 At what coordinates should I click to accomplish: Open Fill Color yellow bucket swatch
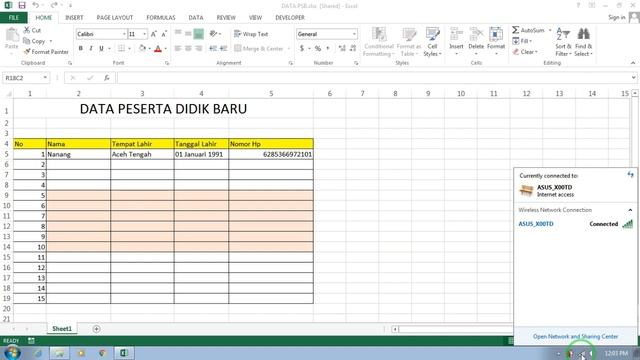(142, 48)
